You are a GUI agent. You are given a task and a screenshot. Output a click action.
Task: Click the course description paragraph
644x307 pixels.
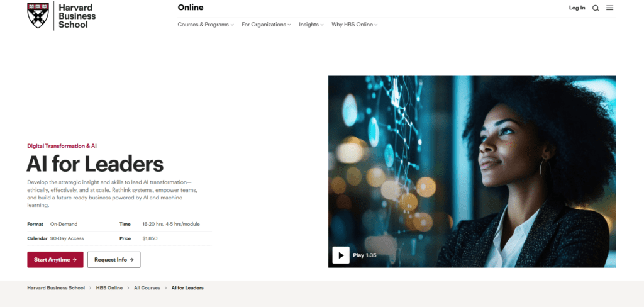coord(113,194)
